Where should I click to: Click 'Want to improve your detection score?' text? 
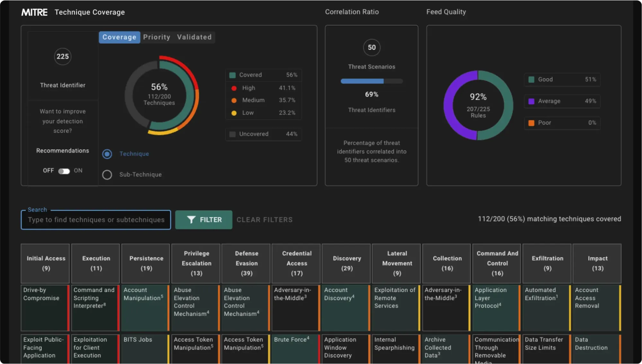tap(63, 121)
